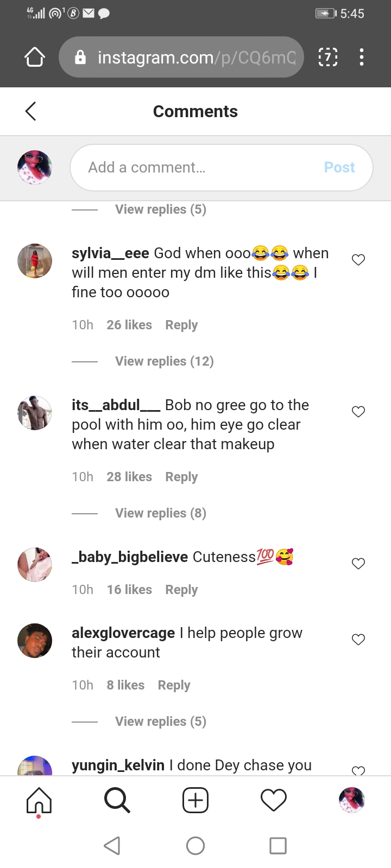Show 5 replies under alexglovercage's comment
Viewport: 391px width, 868px height.
[x=160, y=722]
